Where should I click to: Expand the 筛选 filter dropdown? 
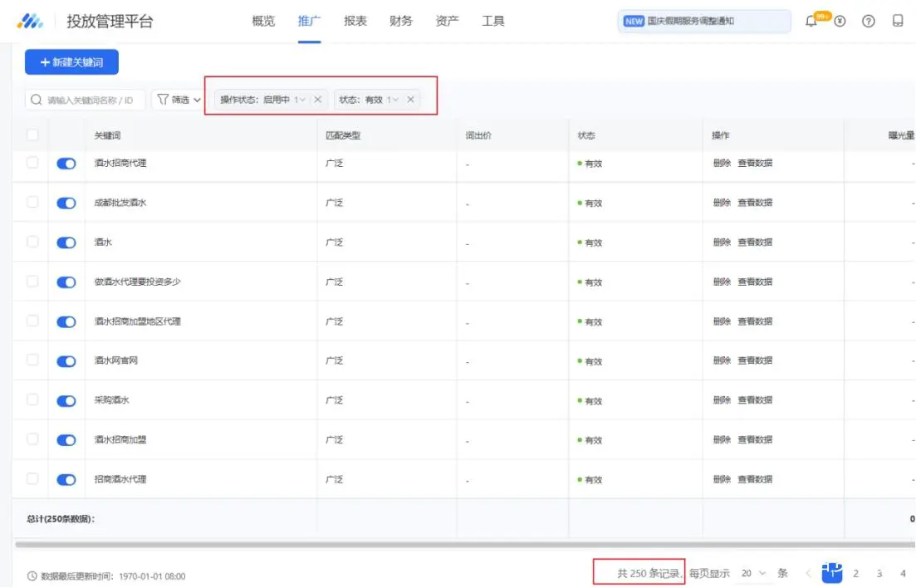coord(179,100)
